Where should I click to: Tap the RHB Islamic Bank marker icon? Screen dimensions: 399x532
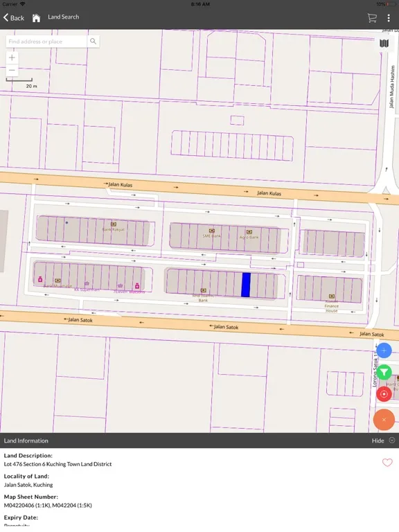tap(203, 290)
